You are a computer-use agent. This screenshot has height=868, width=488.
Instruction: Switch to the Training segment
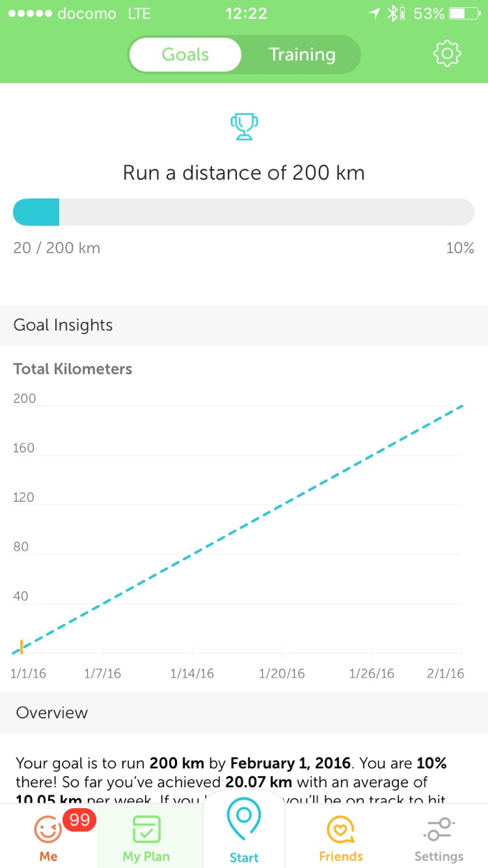click(302, 54)
